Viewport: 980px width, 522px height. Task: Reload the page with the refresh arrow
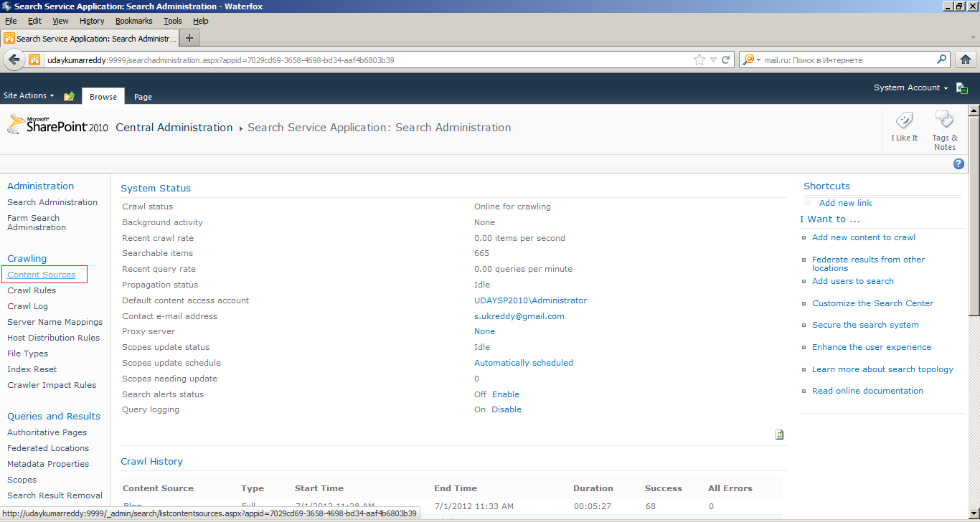pyautogui.click(x=726, y=60)
